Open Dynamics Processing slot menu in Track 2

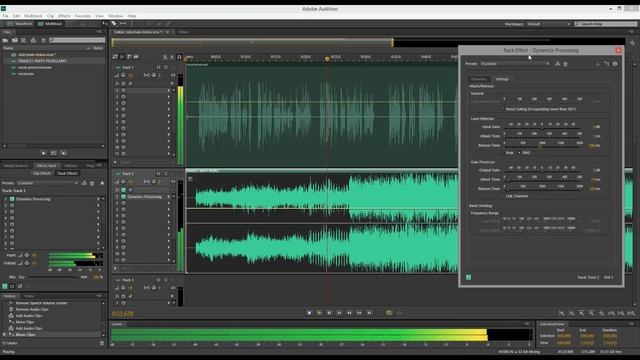pos(169,197)
